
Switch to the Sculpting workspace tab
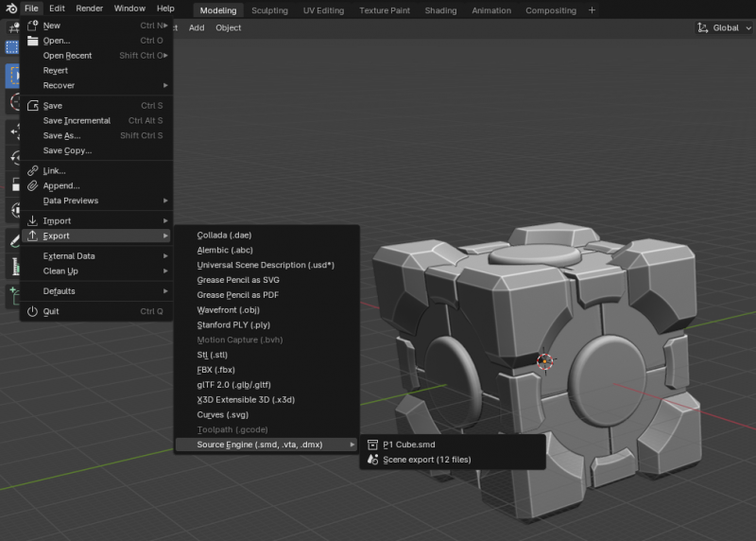pos(269,10)
